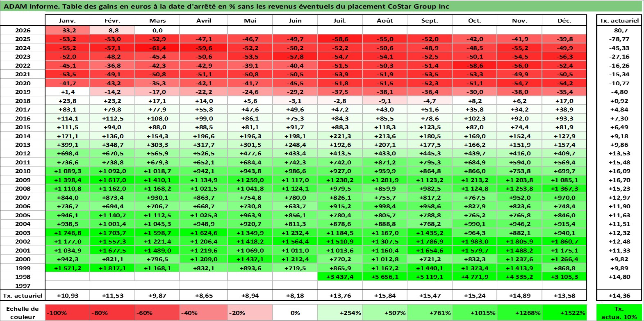Select the 2019 year row label
The image size is (644, 321).
point(23,92)
